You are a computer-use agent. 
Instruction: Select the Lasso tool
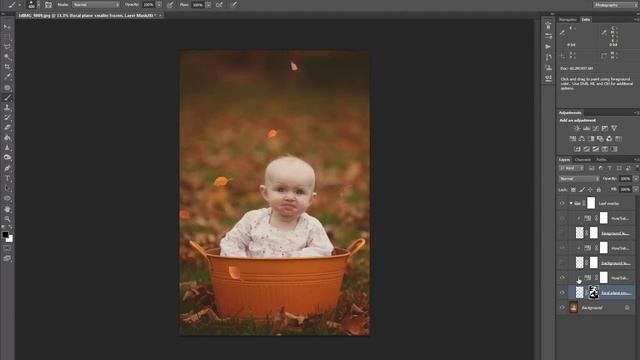pos(7,47)
